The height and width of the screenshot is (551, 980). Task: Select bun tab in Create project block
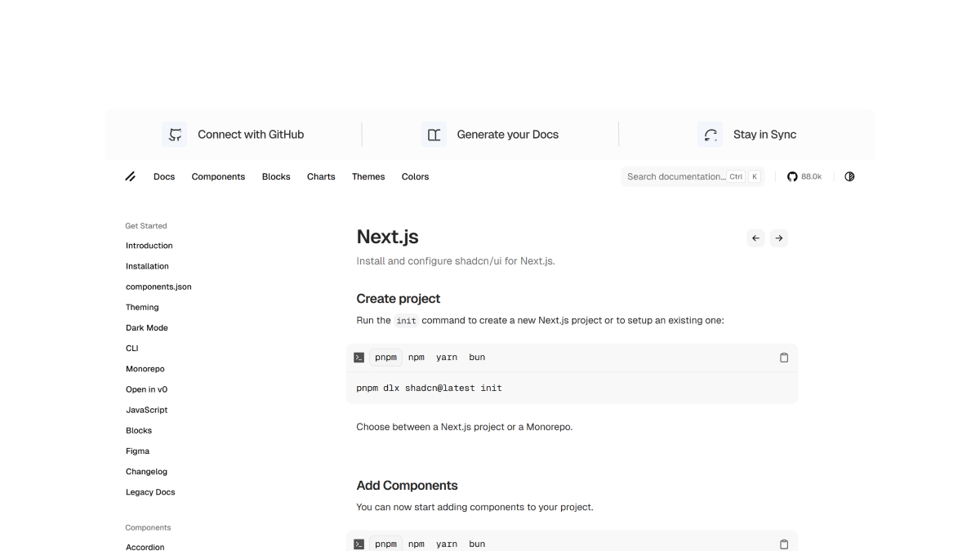point(477,358)
